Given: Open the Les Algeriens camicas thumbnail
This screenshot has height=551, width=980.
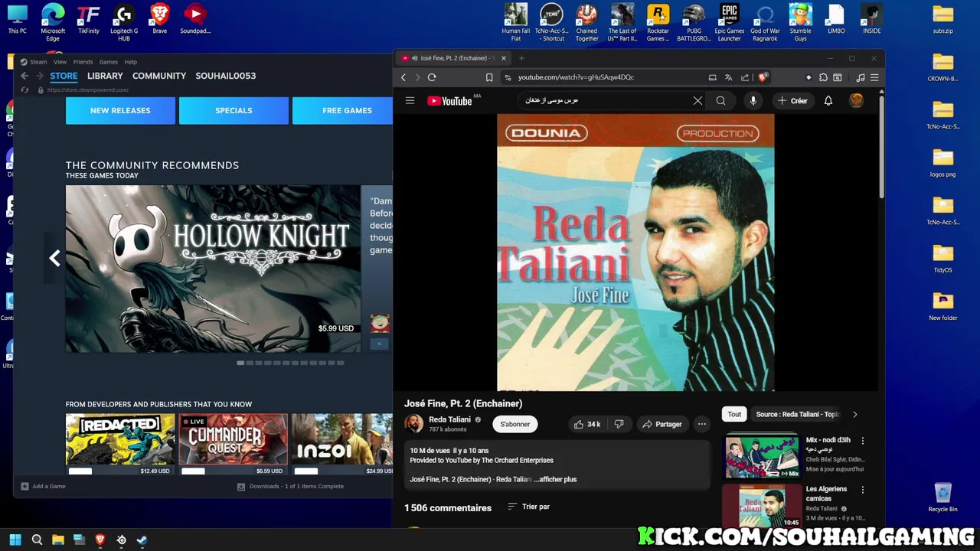Looking at the screenshot, I should 762,506.
